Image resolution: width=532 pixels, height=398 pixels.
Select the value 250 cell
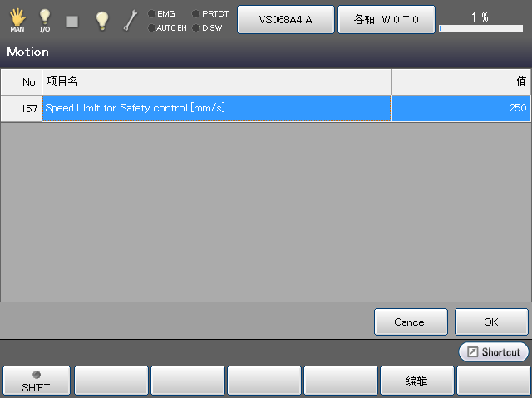click(461, 108)
